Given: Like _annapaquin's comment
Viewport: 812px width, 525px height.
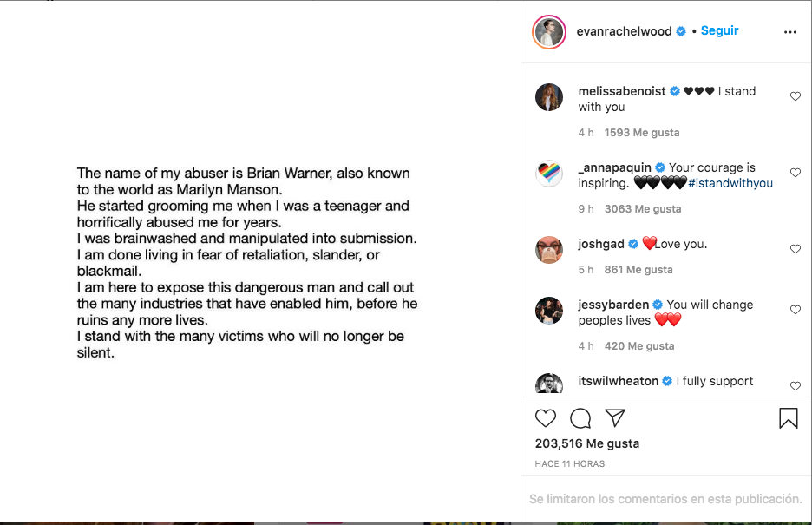Looking at the screenshot, I should 795,173.
